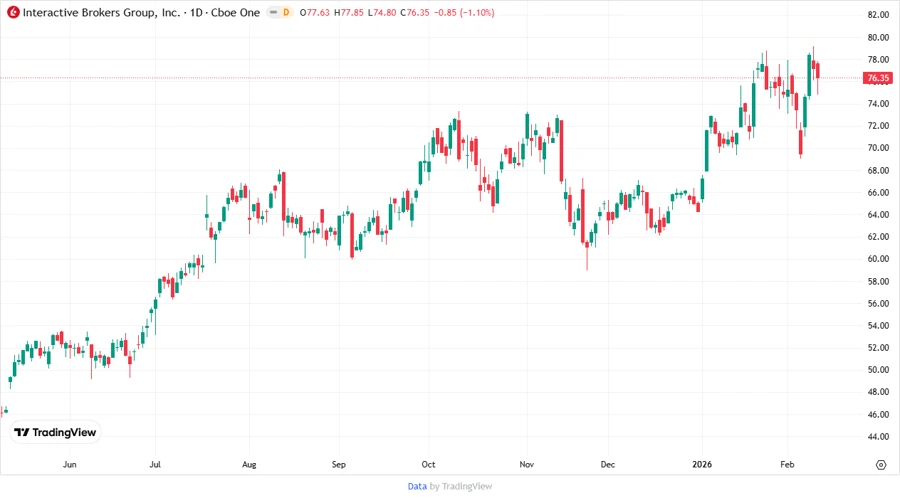This screenshot has height=498, width=900.
Task: Click the 74.00 price axis label
Action: (x=878, y=104)
